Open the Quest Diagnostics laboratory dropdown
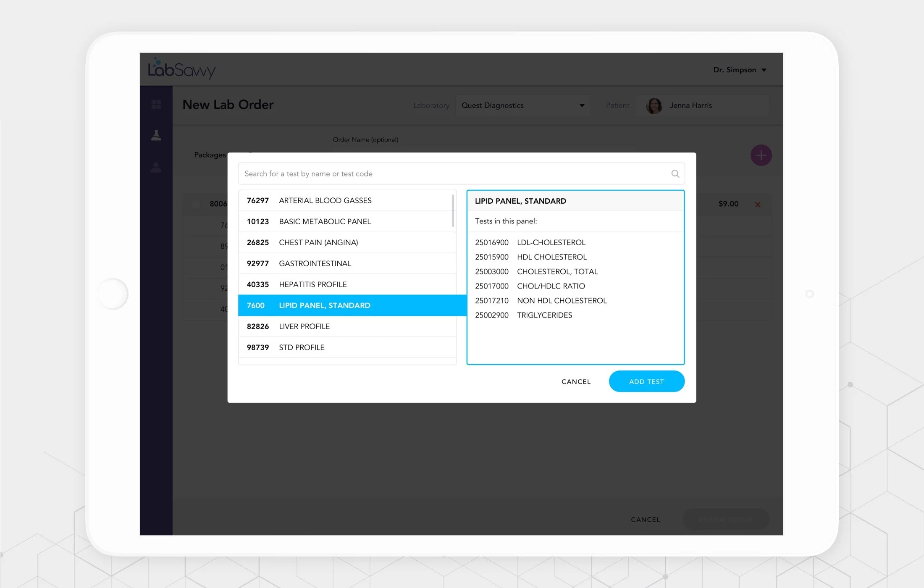 (522, 105)
